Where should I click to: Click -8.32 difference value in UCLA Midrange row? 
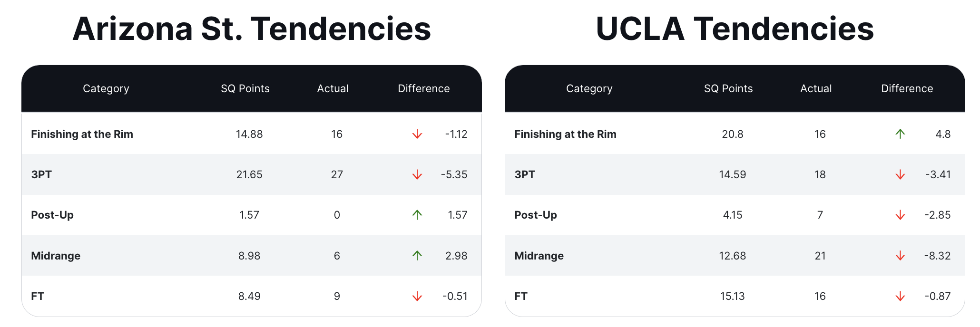pyautogui.click(x=937, y=256)
